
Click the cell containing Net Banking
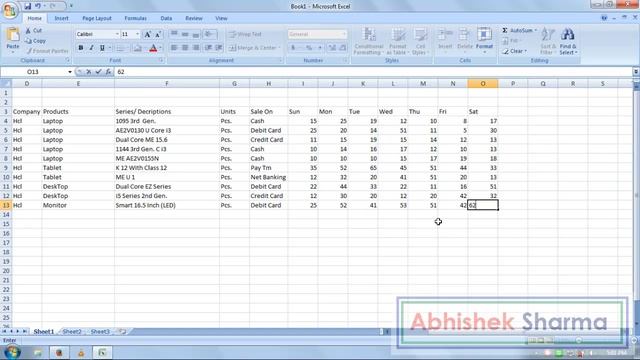tap(269, 177)
